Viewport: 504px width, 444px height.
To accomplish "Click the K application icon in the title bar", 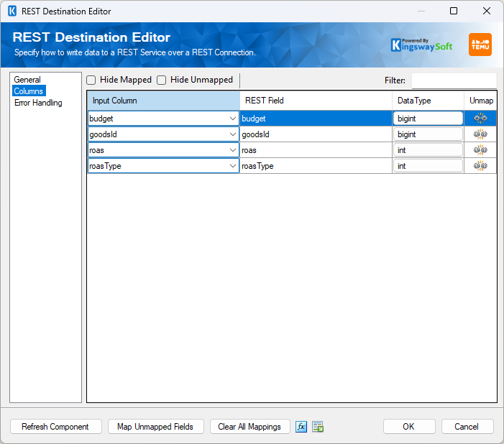I will [12, 11].
